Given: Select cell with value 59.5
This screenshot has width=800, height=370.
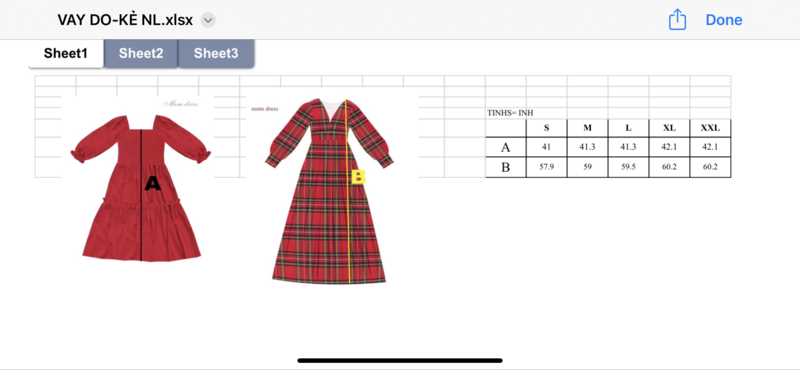Looking at the screenshot, I should click(x=629, y=167).
